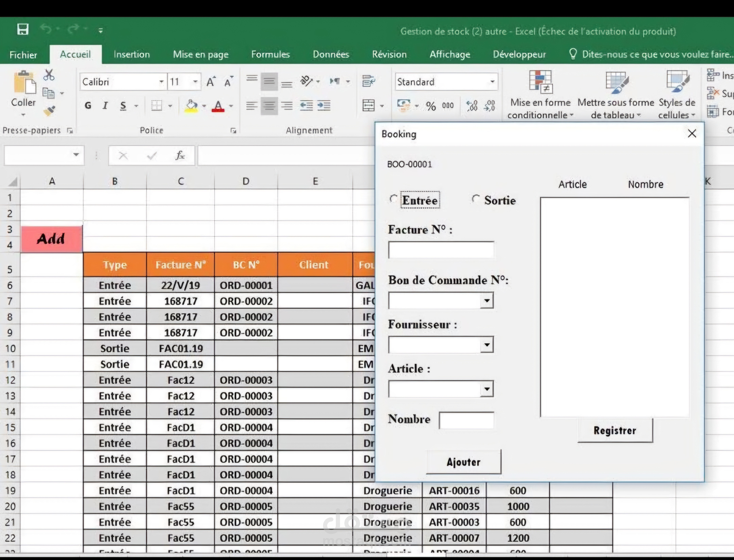Screen dimensions: 734x560
Task: Open Bon de Commande N° combo box
Action: click(x=487, y=301)
